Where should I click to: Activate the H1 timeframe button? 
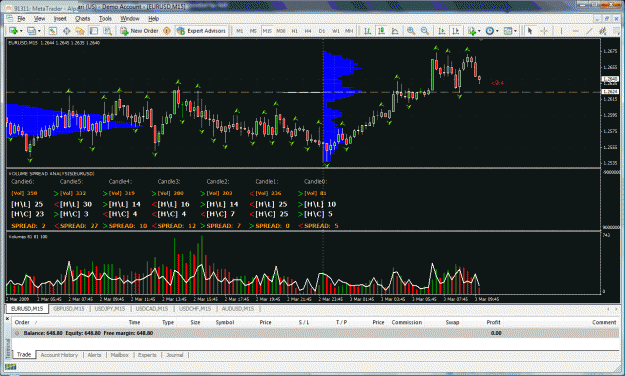point(295,31)
